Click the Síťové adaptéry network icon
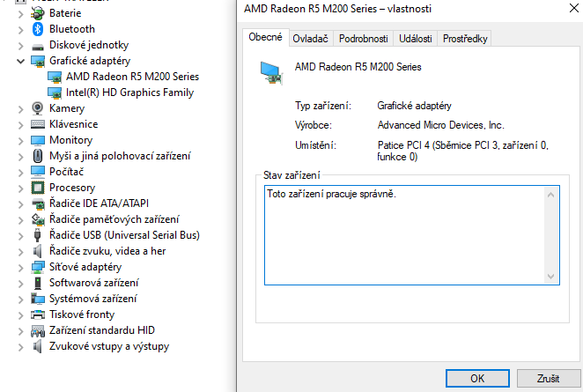 (38, 267)
